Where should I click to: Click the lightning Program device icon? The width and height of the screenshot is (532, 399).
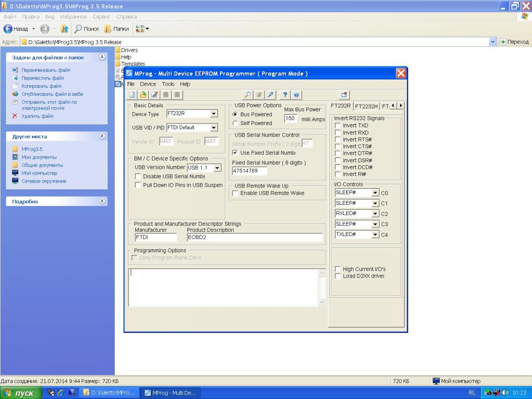tap(270, 95)
